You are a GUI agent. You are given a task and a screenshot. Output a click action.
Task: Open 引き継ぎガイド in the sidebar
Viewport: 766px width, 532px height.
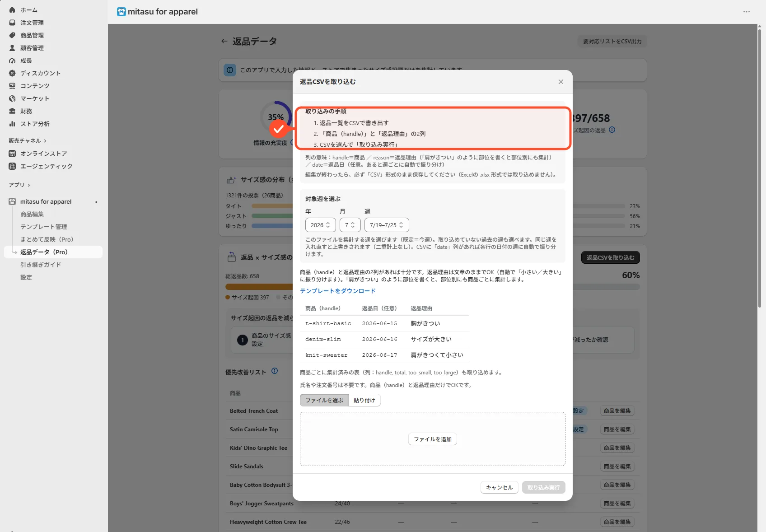[x=41, y=265]
